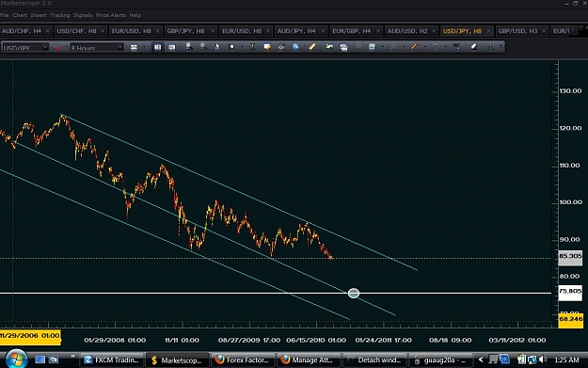Expand the arrow beside the blue-green panel icon
588x368 pixels.
(382, 47)
